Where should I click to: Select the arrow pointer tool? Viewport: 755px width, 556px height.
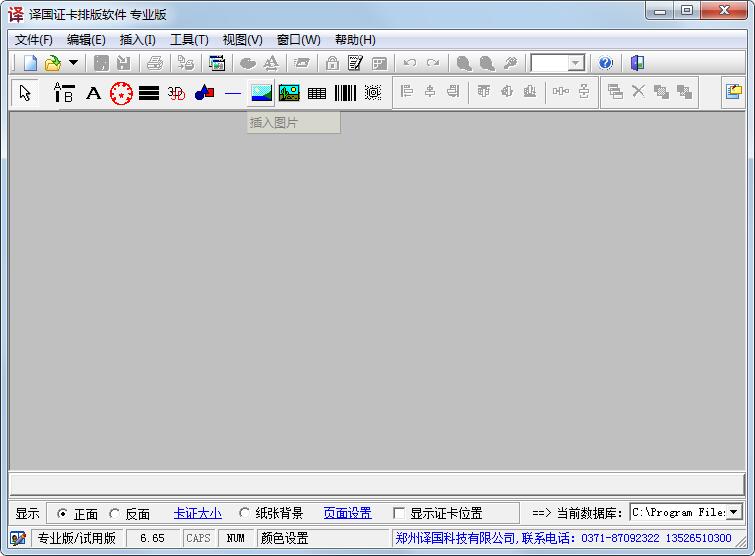coord(25,93)
